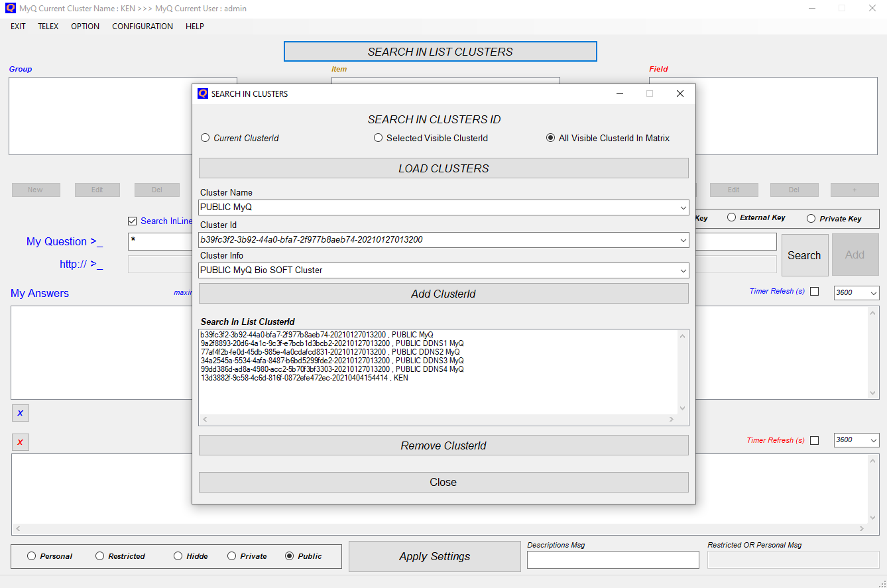Open the Cluster Name dropdown

pyautogui.click(x=683, y=207)
